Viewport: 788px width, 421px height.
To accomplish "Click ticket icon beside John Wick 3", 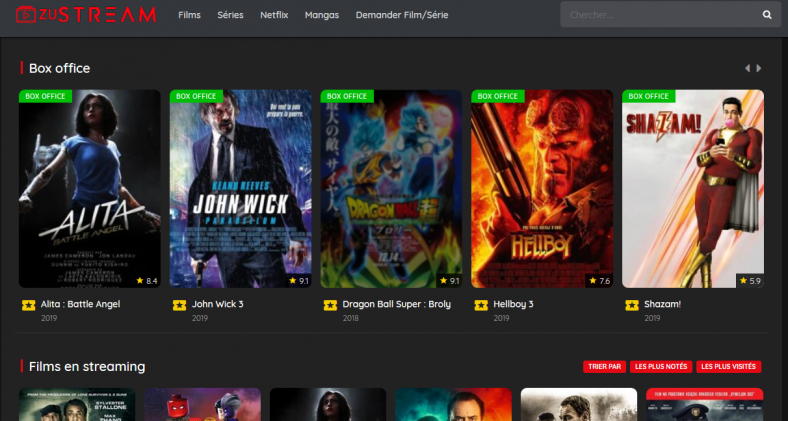I will point(179,305).
